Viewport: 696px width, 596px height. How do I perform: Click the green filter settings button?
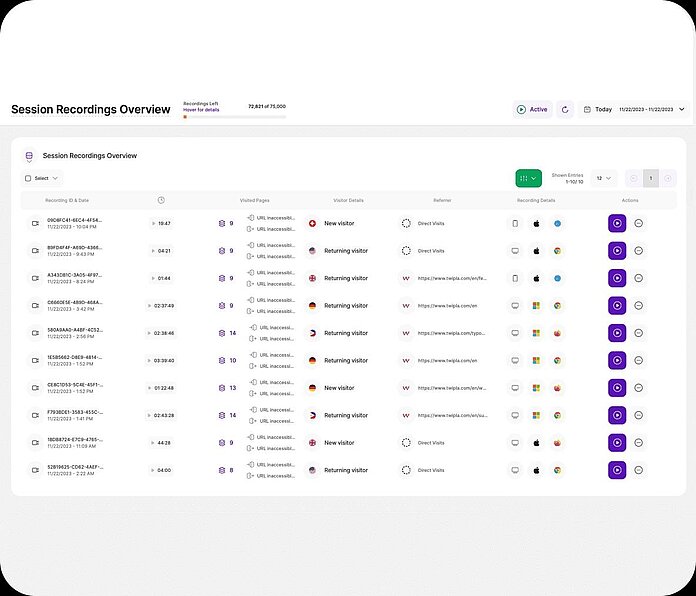528,178
